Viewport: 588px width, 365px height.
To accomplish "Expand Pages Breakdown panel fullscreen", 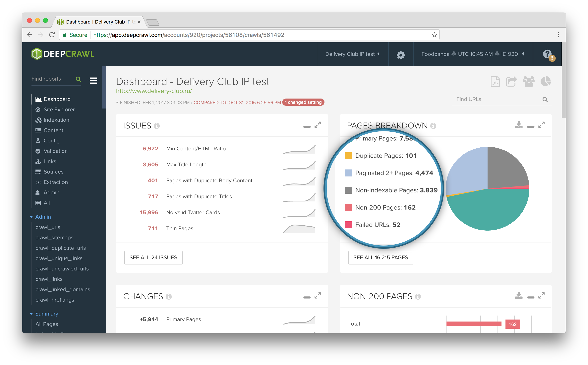I will click(x=541, y=125).
